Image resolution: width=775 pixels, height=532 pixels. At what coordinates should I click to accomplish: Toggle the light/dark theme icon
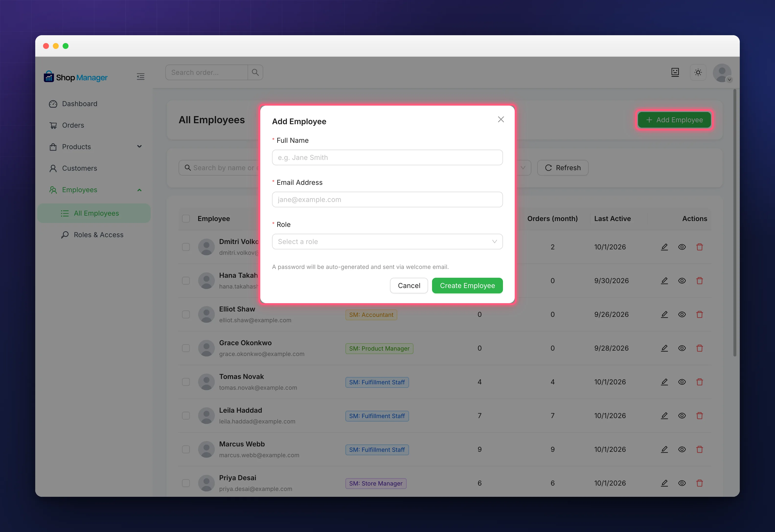coord(698,72)
